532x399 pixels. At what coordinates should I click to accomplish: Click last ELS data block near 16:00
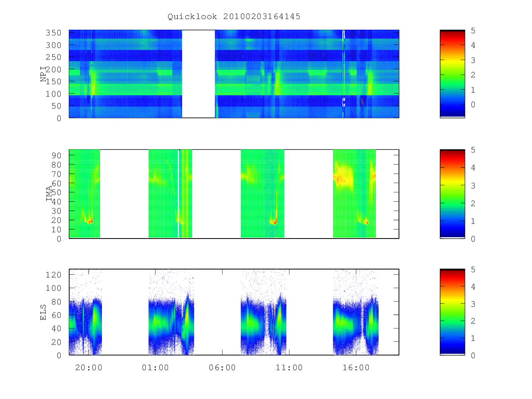point(356,312)
